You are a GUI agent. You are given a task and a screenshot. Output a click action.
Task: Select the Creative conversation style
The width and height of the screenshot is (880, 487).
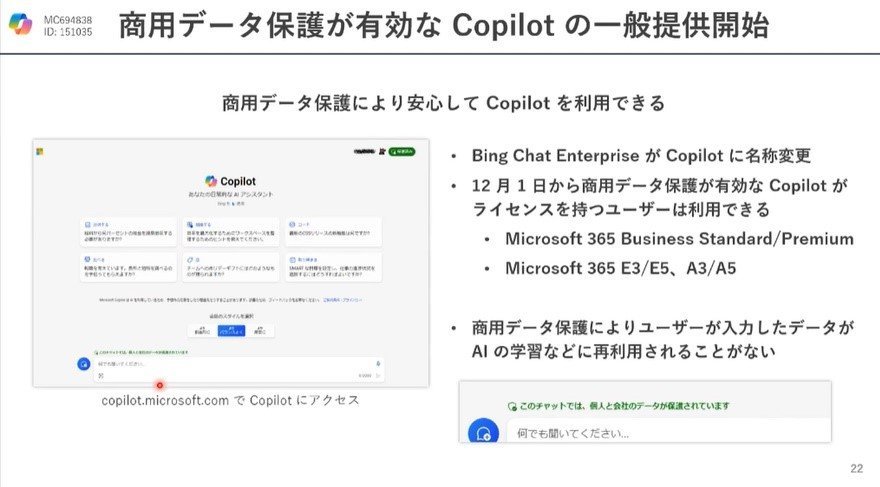pos(202,330)
